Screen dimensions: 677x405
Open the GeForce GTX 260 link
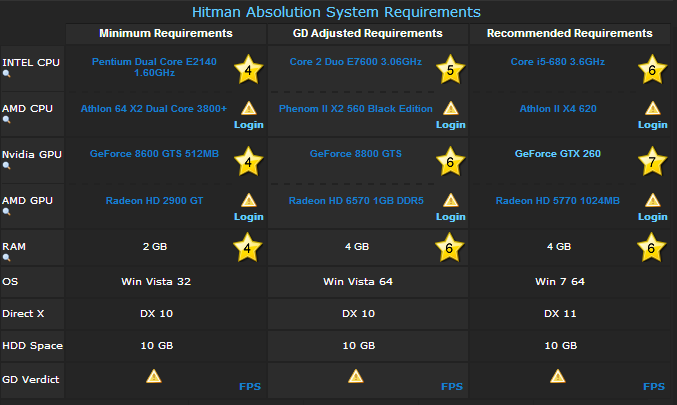click(558, 154)
